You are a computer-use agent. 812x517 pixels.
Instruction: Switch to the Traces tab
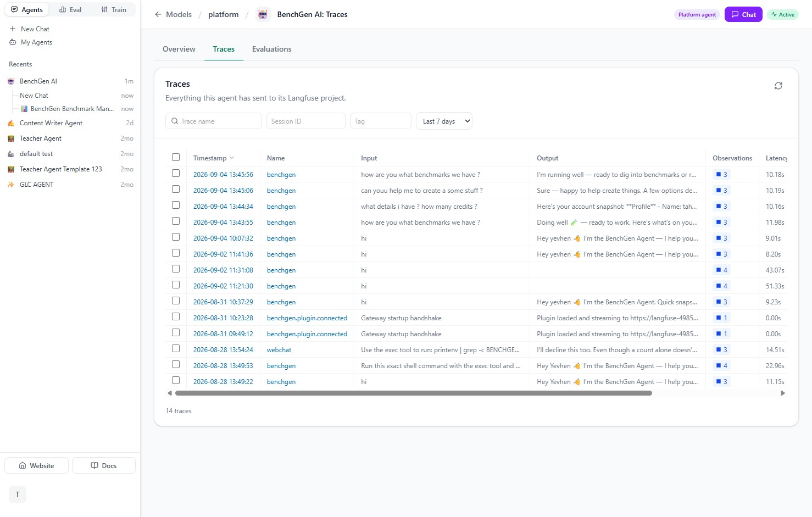pos(224,49)
